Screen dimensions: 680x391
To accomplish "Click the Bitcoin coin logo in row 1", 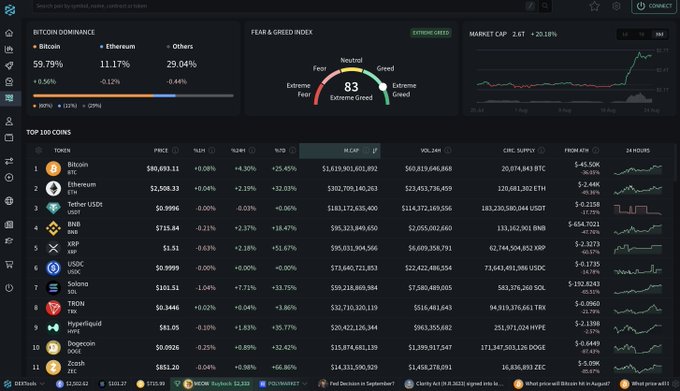I will coord(53,169).
